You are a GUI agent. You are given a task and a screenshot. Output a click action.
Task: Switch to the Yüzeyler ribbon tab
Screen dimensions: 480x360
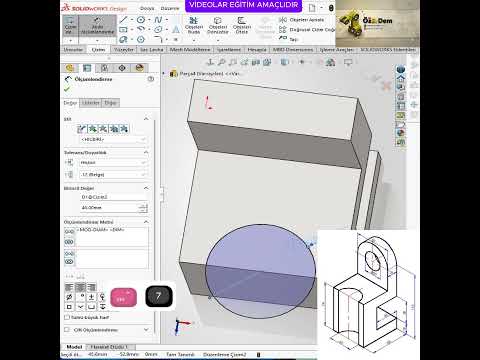124,50
